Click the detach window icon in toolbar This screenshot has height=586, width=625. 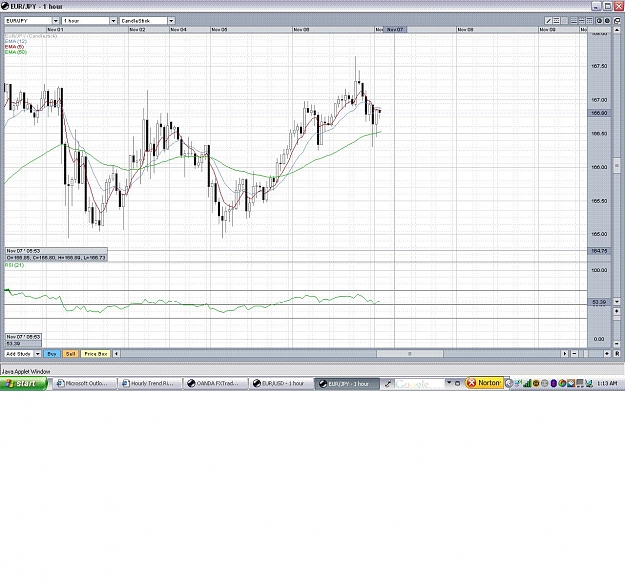[x=617, y=21]
